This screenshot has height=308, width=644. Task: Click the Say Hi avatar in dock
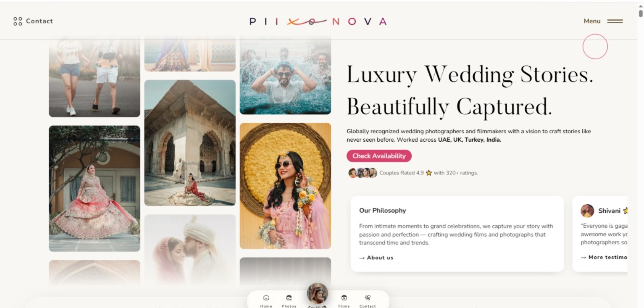pyautogui.click(x=317, y=293)
